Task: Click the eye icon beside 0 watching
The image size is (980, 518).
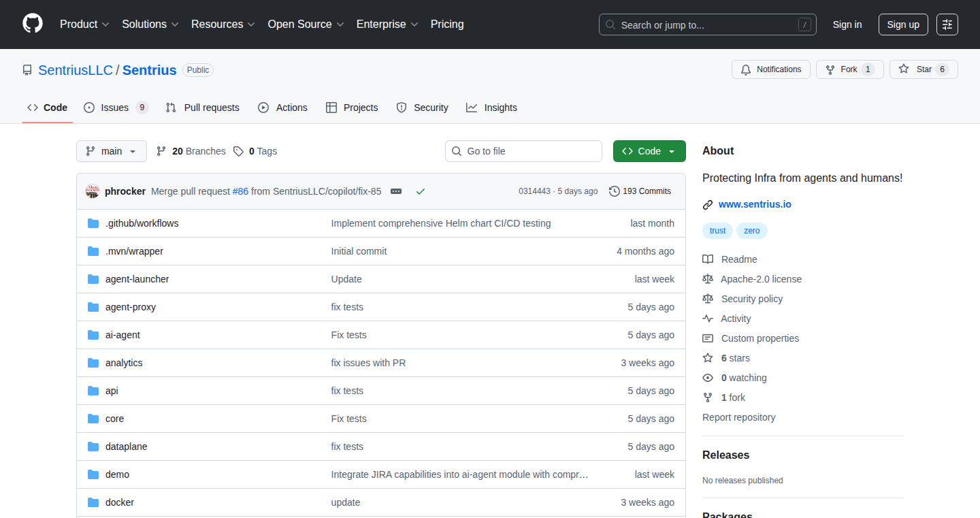Action: pyautogui.click(x=708, y=378)
